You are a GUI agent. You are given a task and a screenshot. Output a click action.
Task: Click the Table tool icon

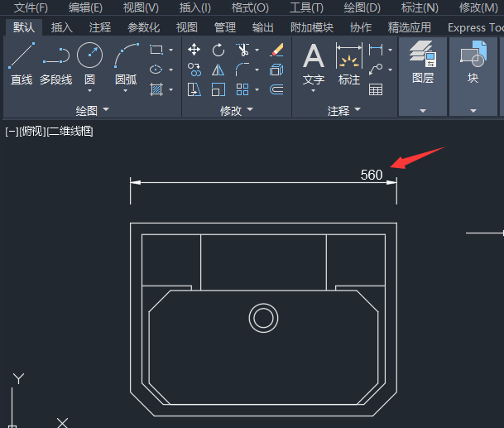[376, 89]
